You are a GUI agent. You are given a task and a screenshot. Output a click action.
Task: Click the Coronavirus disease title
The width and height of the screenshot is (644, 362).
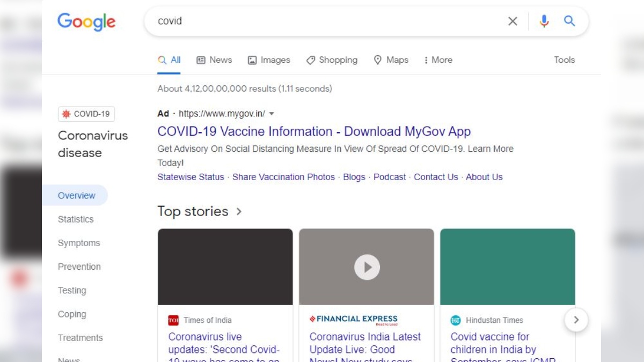93,144
